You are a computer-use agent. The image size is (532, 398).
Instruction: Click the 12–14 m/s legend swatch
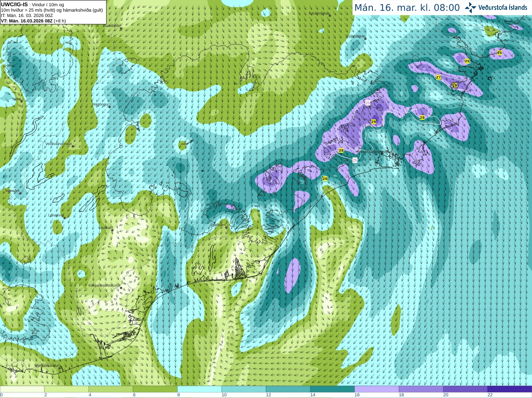(288, 389)
